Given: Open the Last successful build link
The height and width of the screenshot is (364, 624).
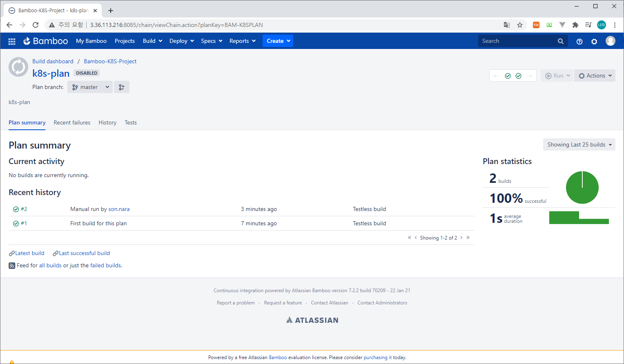Looking at the screenshot, I should (x=85, y=253).
